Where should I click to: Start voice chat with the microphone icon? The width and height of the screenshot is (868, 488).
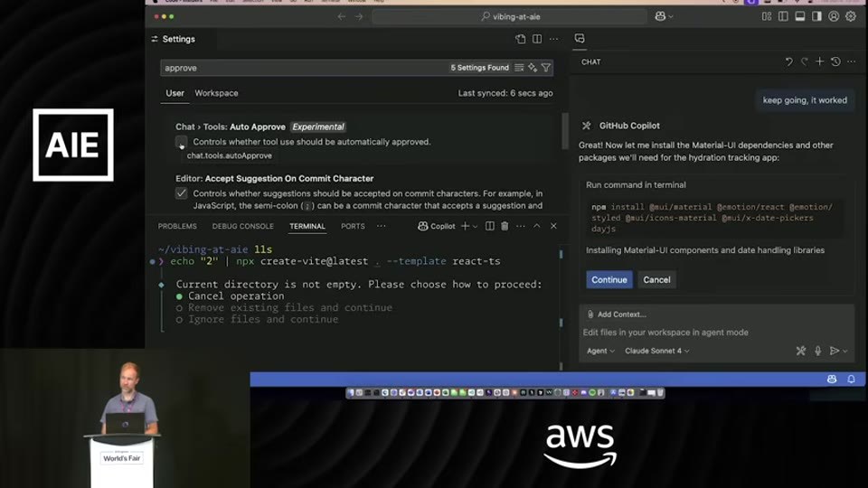[817, 351]
